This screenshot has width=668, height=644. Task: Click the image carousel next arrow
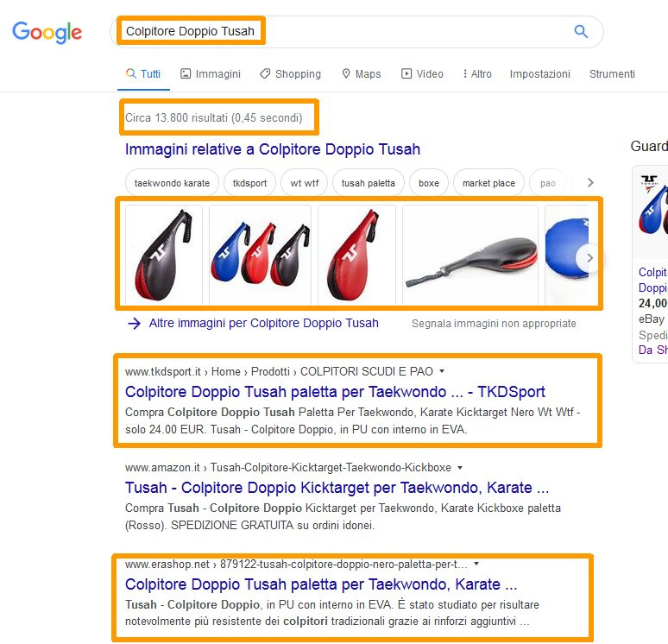(x=589, y=257)
